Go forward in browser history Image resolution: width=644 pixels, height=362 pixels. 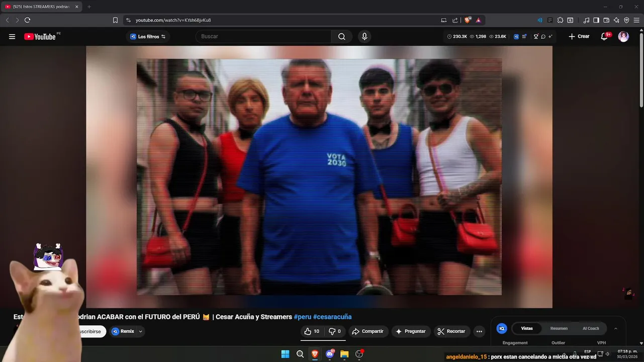pyautogui.click(x=17, y=20)
